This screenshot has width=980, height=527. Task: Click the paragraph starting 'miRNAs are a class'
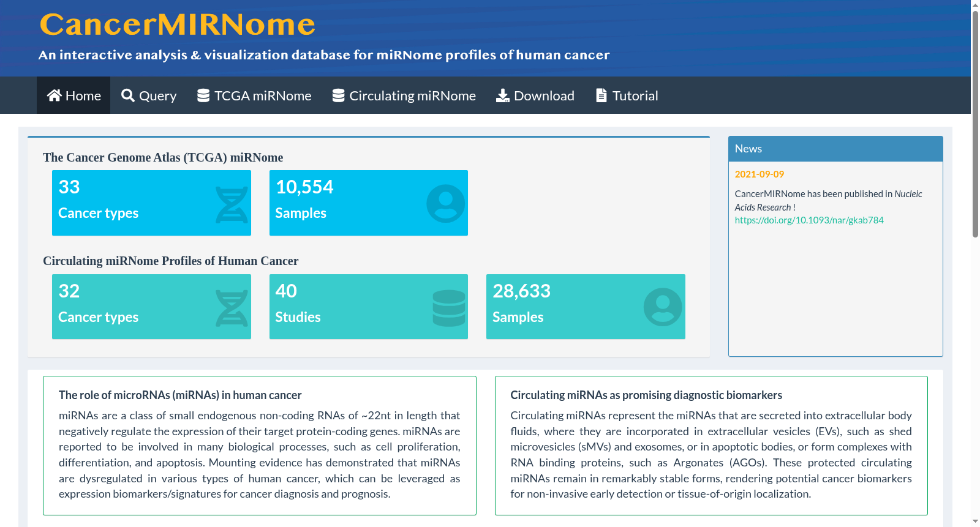(260, 455)
